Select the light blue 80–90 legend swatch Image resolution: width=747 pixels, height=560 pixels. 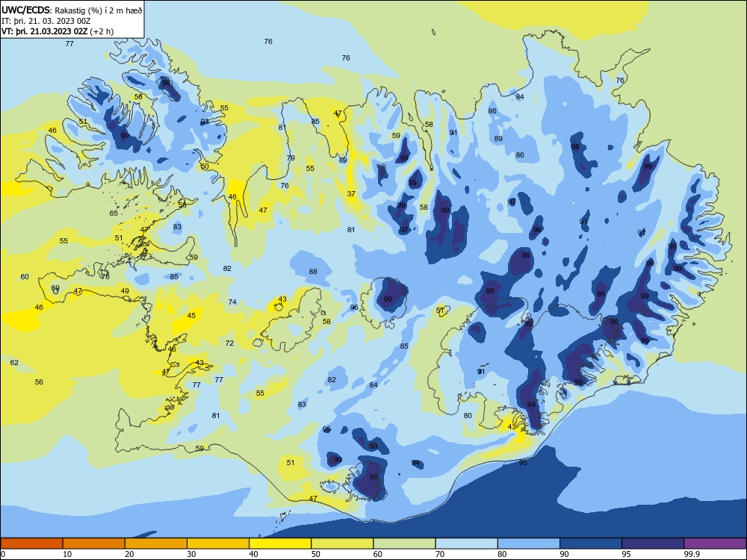tap(529, 544)
